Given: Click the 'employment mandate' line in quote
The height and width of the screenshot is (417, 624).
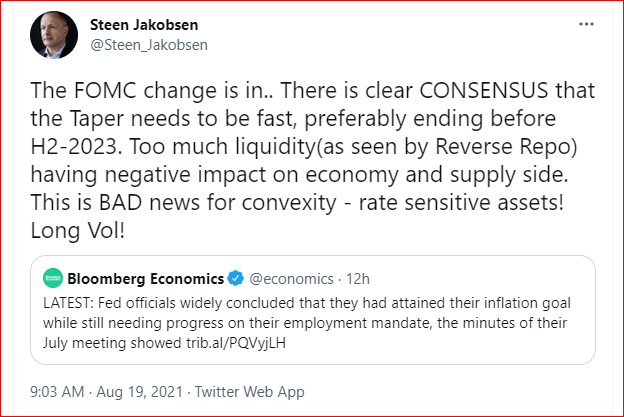Looking at the screenshot, I should [305, 323].
